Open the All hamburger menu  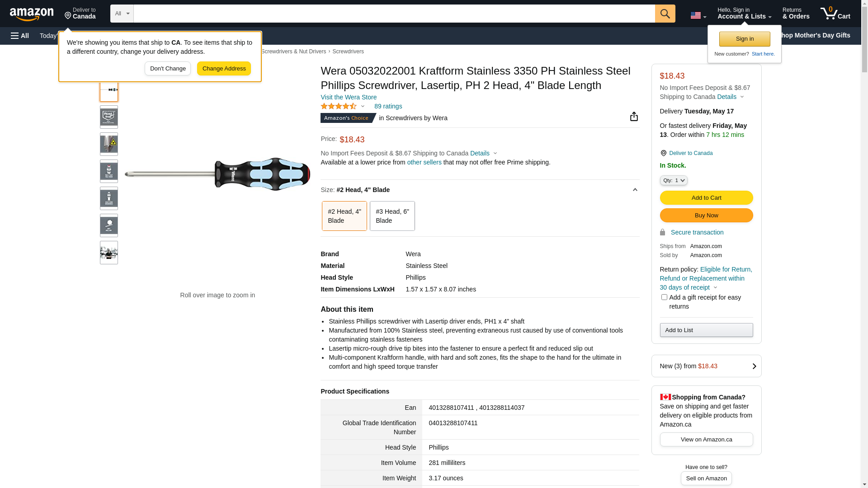[x=20, y=36]
